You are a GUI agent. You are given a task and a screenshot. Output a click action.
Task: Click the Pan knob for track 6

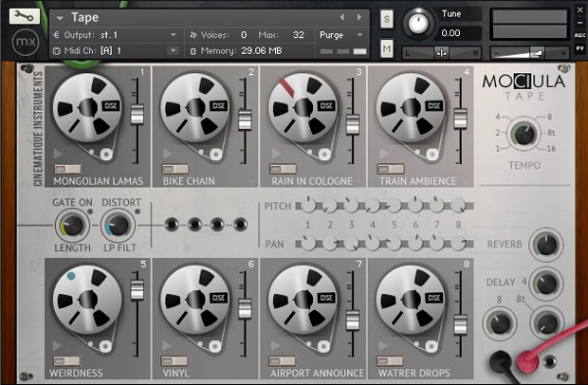(x=415, y=244)
